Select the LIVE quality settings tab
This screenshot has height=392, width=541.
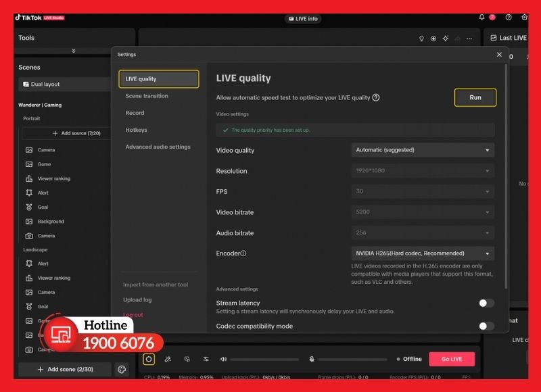tap(159, 79)
